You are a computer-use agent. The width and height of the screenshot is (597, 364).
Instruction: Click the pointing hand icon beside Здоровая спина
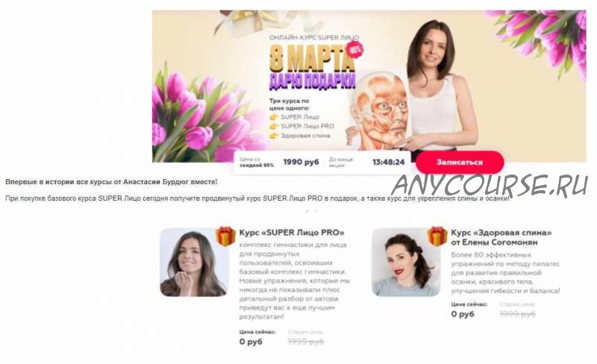(x=274, y=136)
